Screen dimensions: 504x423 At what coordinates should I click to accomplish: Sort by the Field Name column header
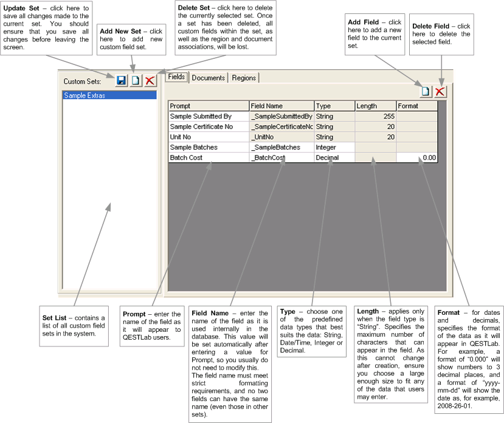tap(281, 106)
